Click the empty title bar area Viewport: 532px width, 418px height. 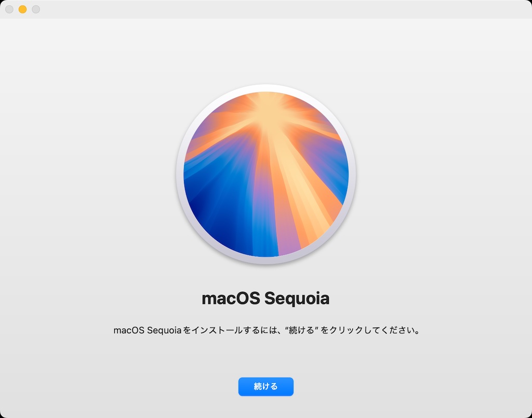tap(271, 9)
